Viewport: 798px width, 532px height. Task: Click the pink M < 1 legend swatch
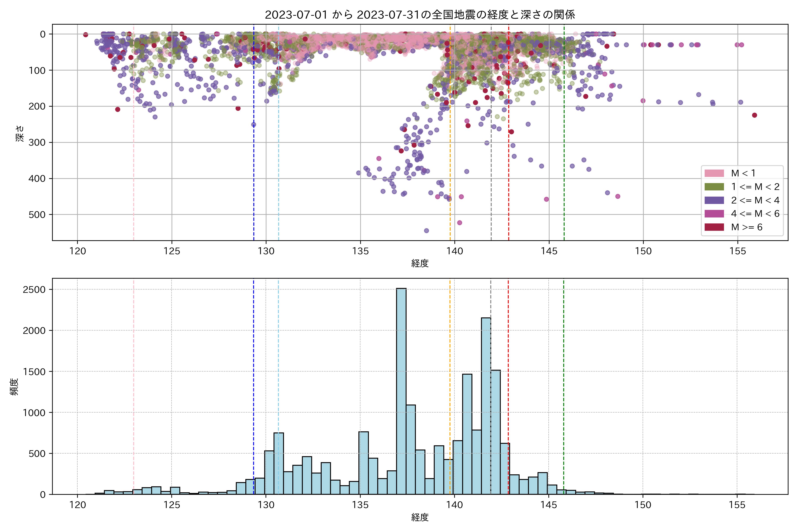click(714, 173)
